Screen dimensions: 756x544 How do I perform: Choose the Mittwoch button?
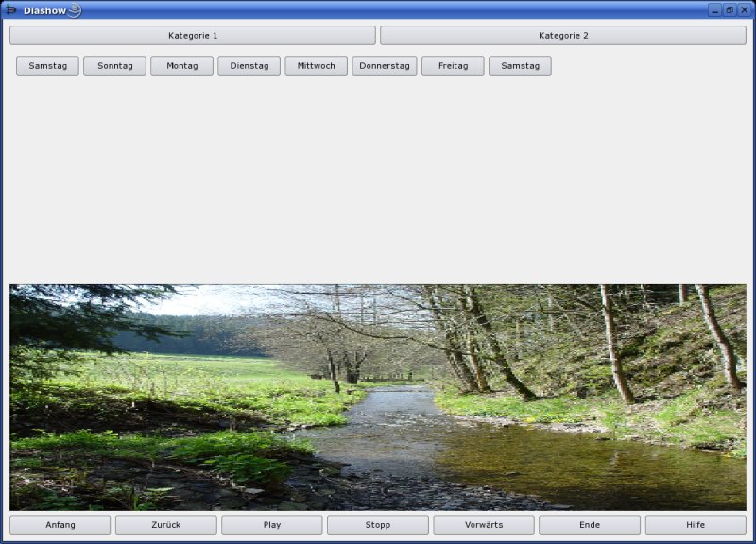coord(316,66)
